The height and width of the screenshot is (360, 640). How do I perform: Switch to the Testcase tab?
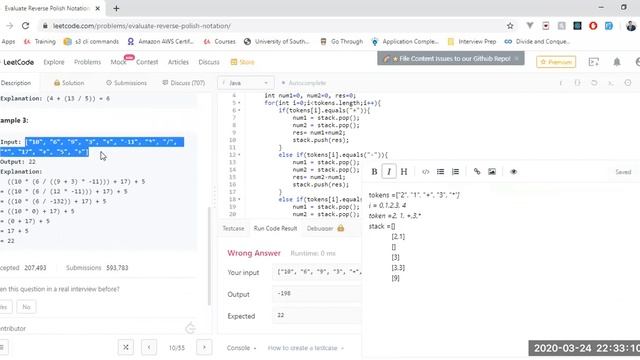click(x=233, y=228)
